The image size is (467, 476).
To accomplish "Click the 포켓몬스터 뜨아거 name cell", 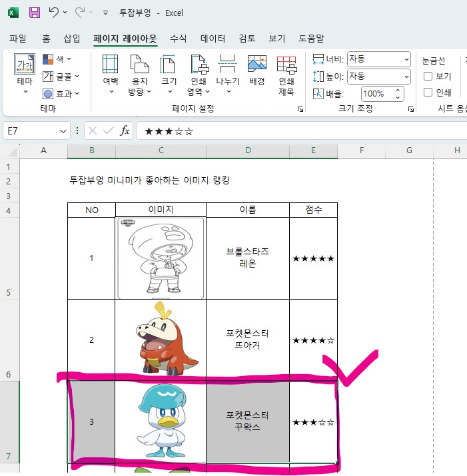I will click(248, 340).
